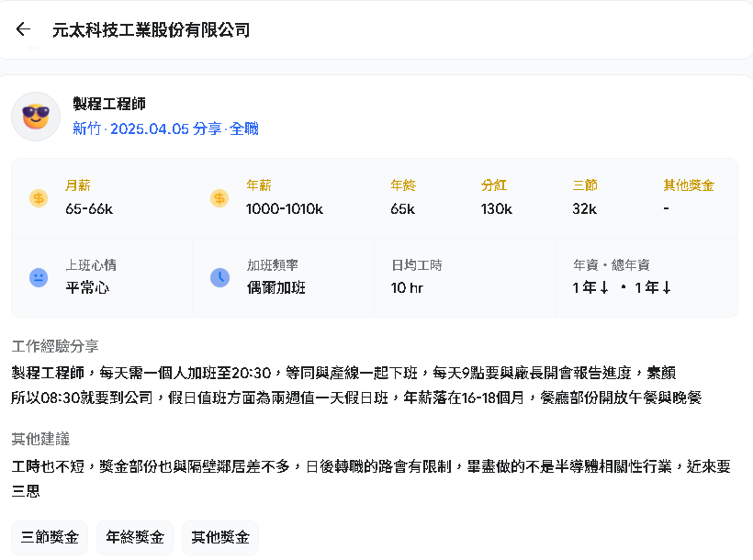Click the 新竹 location text
The height and width of the screenshot is (560, 753).
tap(87, 129)
